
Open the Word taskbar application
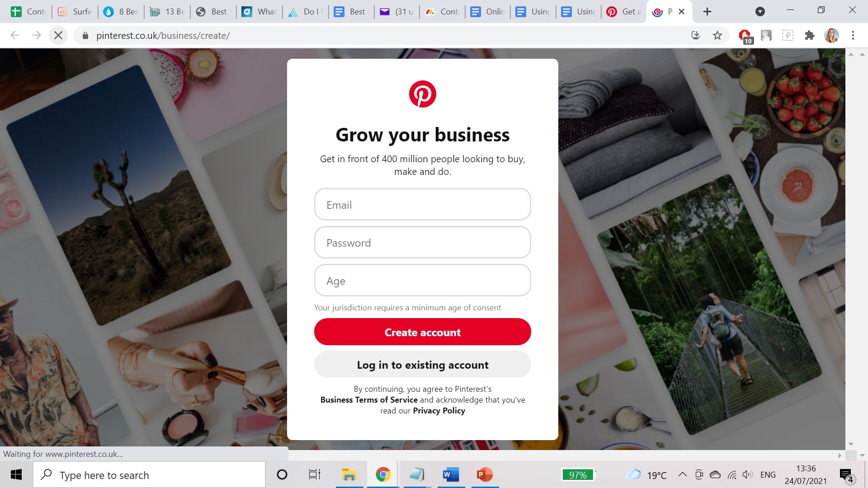pyautogui.click(x=450, y=475)
